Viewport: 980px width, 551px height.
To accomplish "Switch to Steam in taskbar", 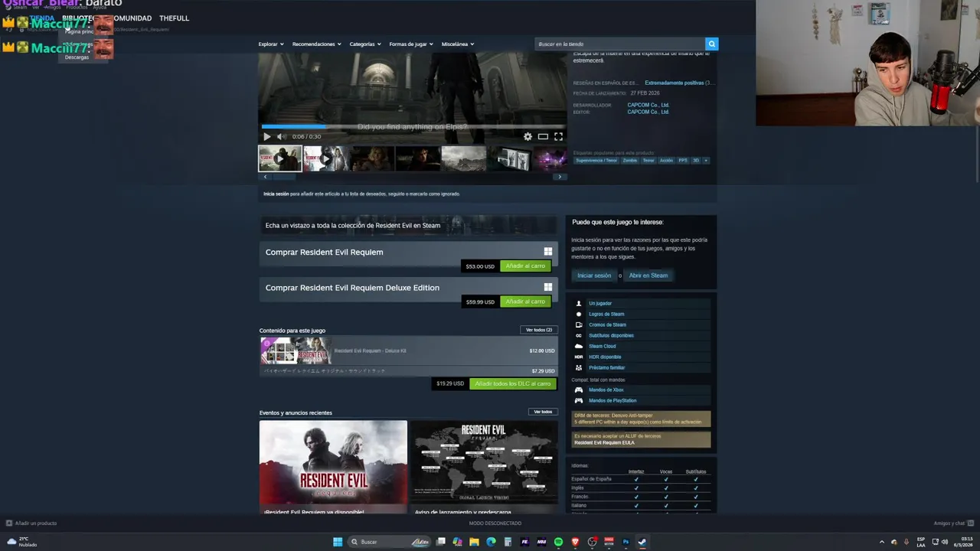I will [642, 542].
